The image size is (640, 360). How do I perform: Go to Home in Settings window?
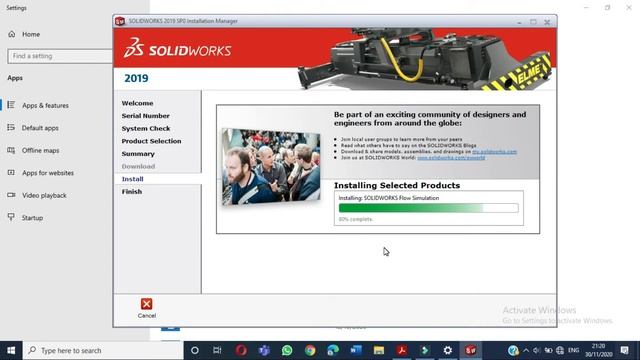[x=24, y=34]
